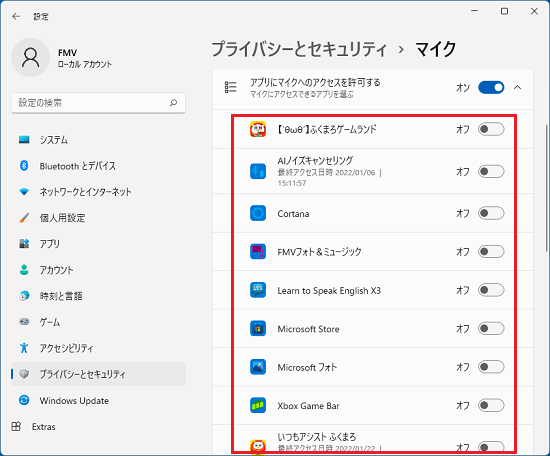This screenshot has height=456, width=550.
Task: Enable microphone for ふくまろゲームランド
Action: click(491, 129)
